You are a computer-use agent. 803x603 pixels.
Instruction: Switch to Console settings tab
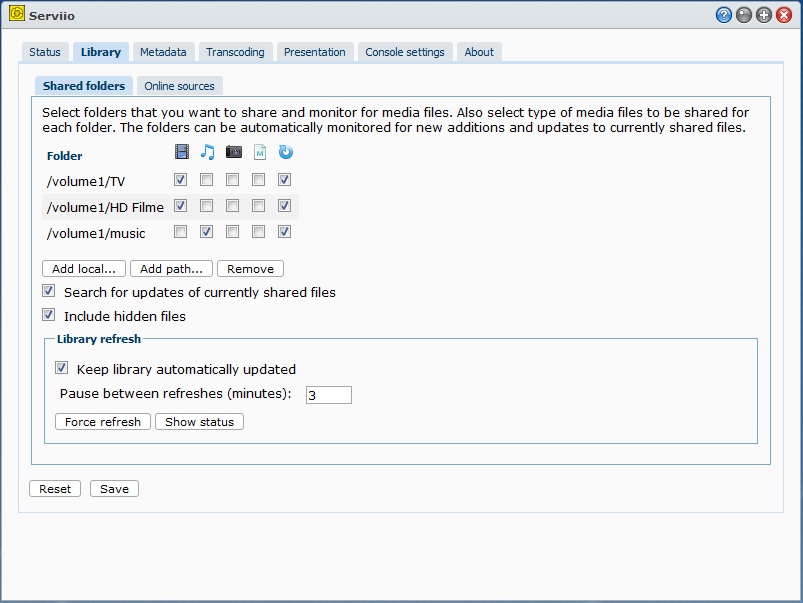click(405, 52)
